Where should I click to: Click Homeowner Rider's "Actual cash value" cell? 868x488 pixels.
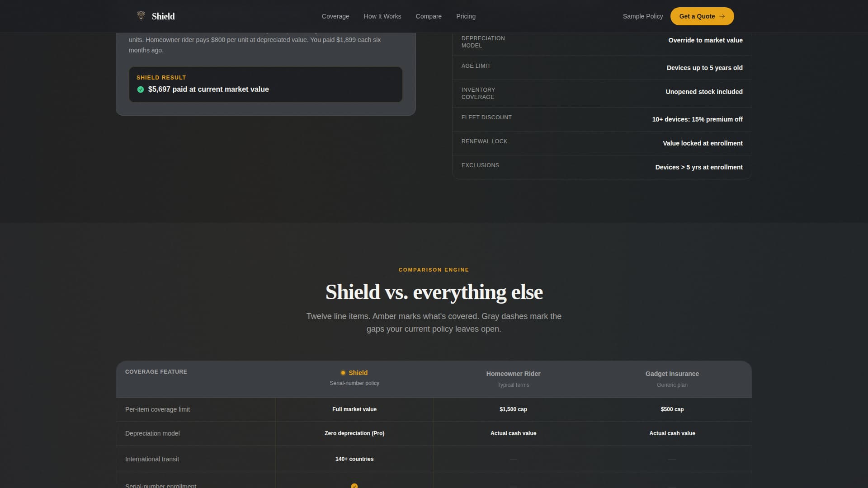tap(513, 433)
